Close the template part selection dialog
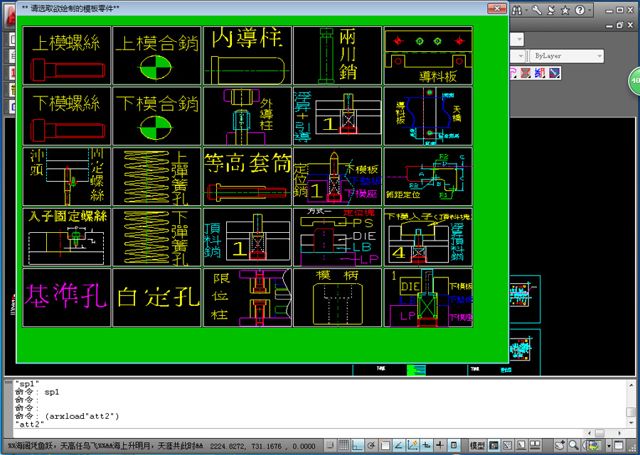 (x=497, y=9)
